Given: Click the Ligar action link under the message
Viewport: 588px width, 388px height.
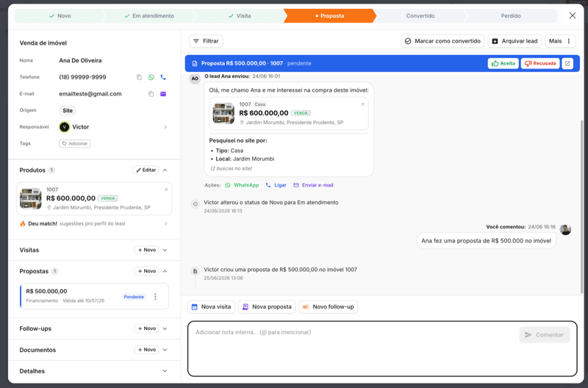Looking at the screenshot, I should pos(276,185).
